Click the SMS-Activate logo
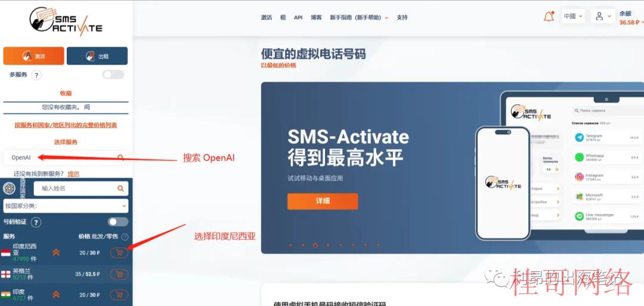644x306 pixels. pyautogui.click(x=66, y=20)
